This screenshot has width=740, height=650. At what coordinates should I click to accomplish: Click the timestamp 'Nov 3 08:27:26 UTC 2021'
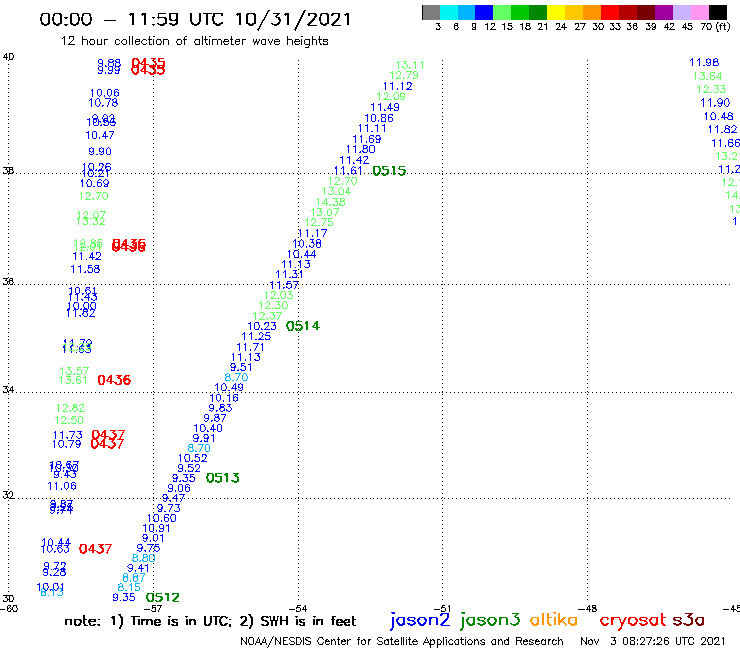652,641
